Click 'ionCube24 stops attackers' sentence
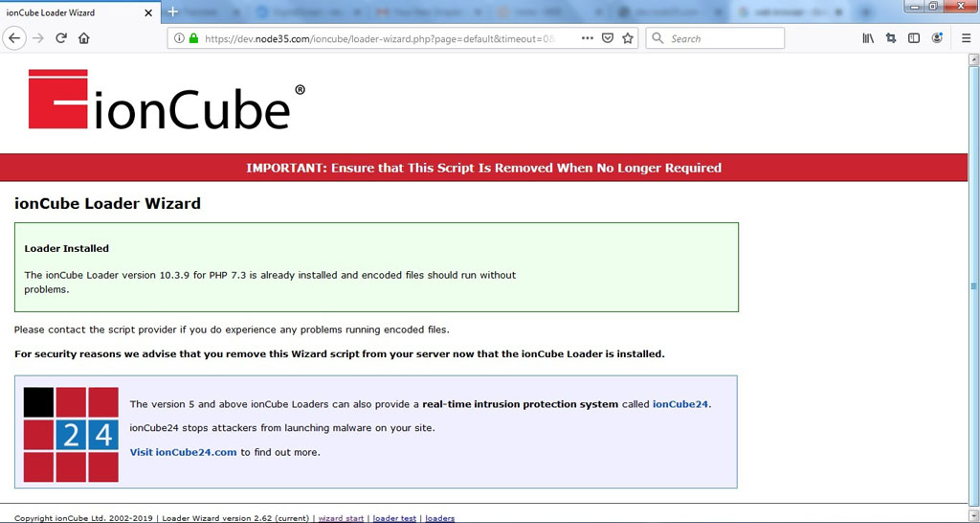This screenshot has height=523, width=980. [282, 428]
